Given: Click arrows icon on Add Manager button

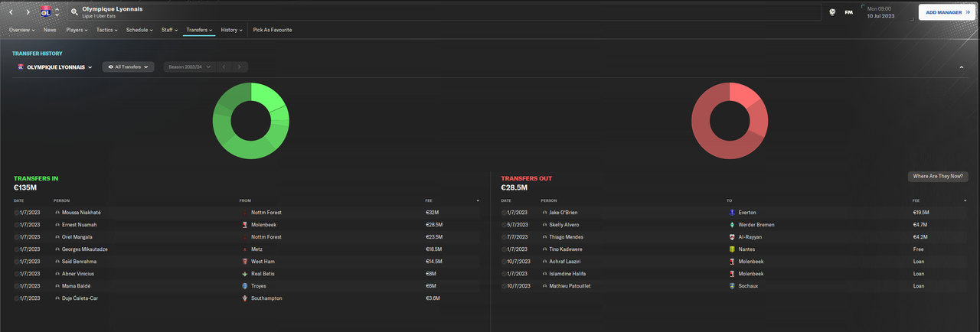Looking at the screenshot, I should point(968,12).
